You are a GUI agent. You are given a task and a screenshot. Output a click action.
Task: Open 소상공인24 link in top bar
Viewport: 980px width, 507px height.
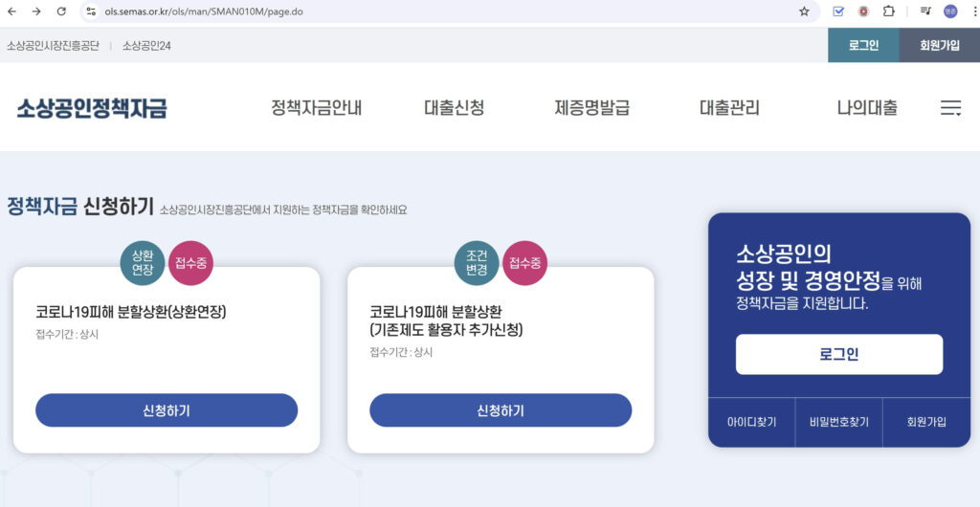[x=146, y=46]
